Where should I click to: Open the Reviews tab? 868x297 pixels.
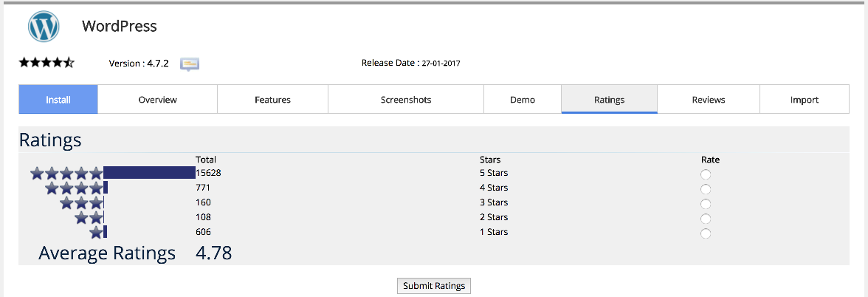point(709,100)
